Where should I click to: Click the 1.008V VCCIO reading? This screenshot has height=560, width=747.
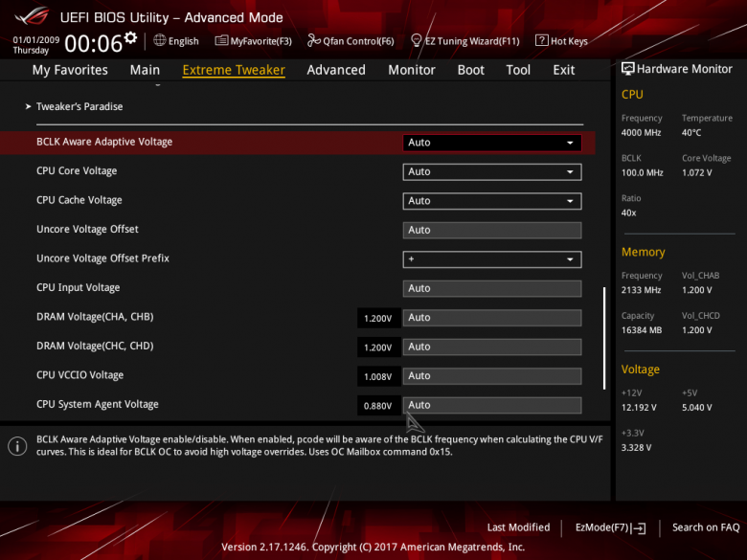[378, 376]
